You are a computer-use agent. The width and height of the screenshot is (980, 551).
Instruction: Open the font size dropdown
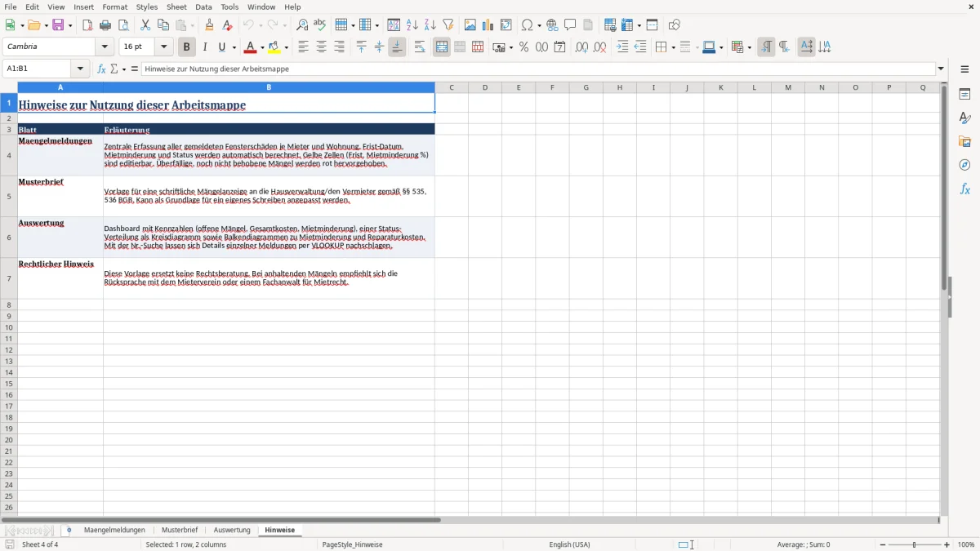coord(163,47)
